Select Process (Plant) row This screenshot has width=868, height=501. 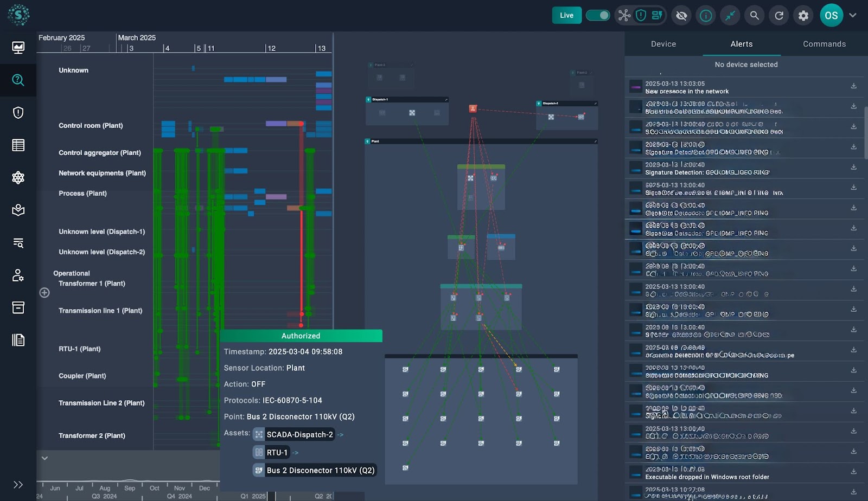point(82,194)
